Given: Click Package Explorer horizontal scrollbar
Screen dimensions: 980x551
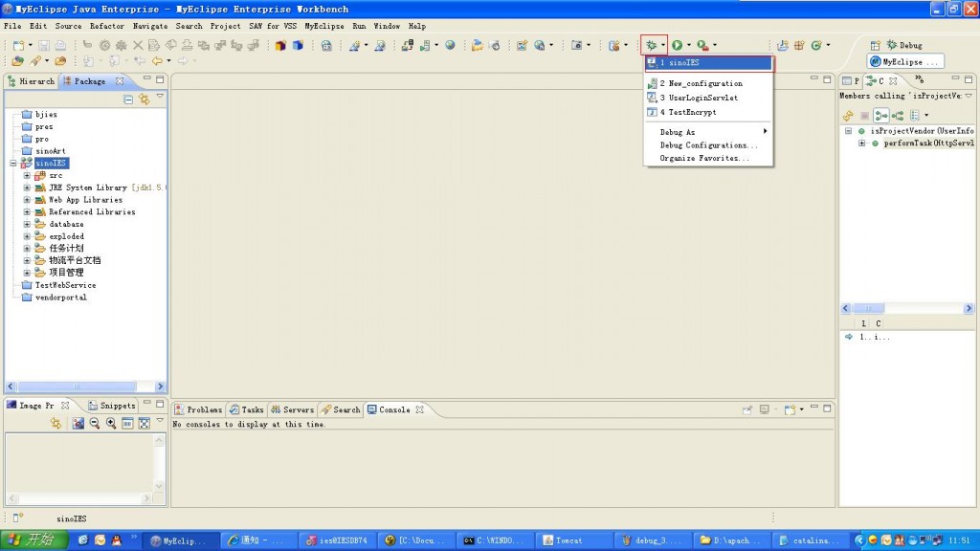Looking at the screenshot, I should [x=85, y=386].
